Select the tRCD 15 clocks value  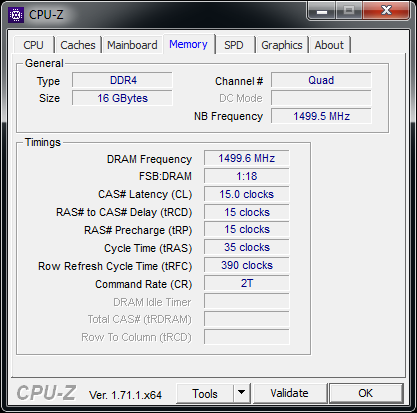coord(247,212)
